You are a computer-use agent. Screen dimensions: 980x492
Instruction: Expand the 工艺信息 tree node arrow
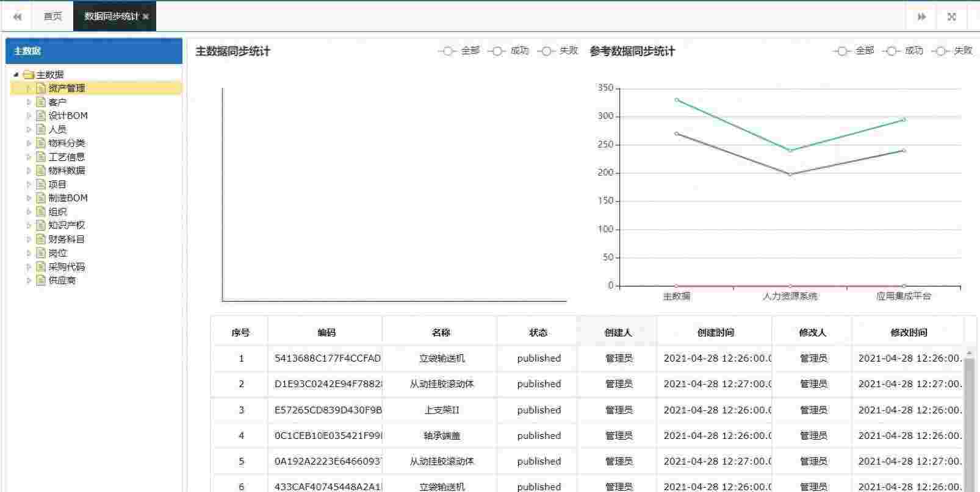[29, 157]
